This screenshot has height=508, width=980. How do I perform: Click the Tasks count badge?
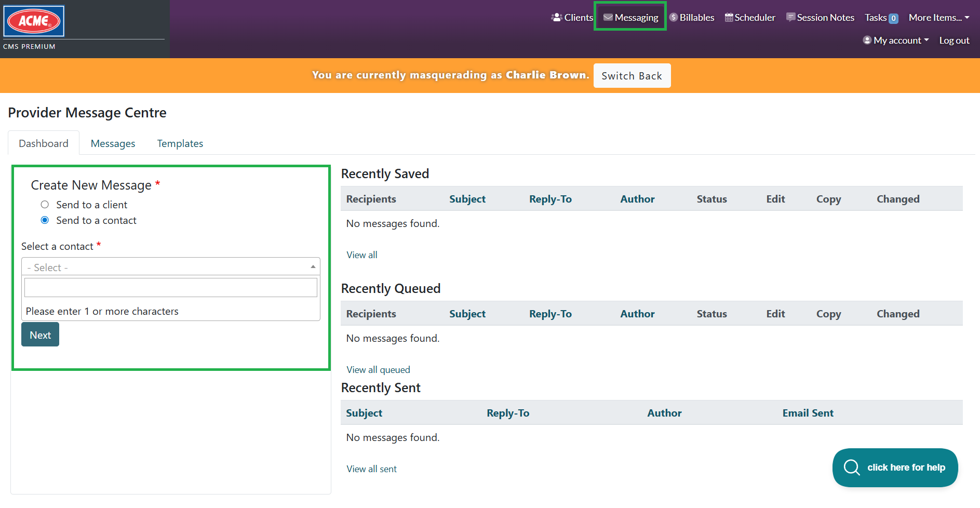tap(894, 18)
